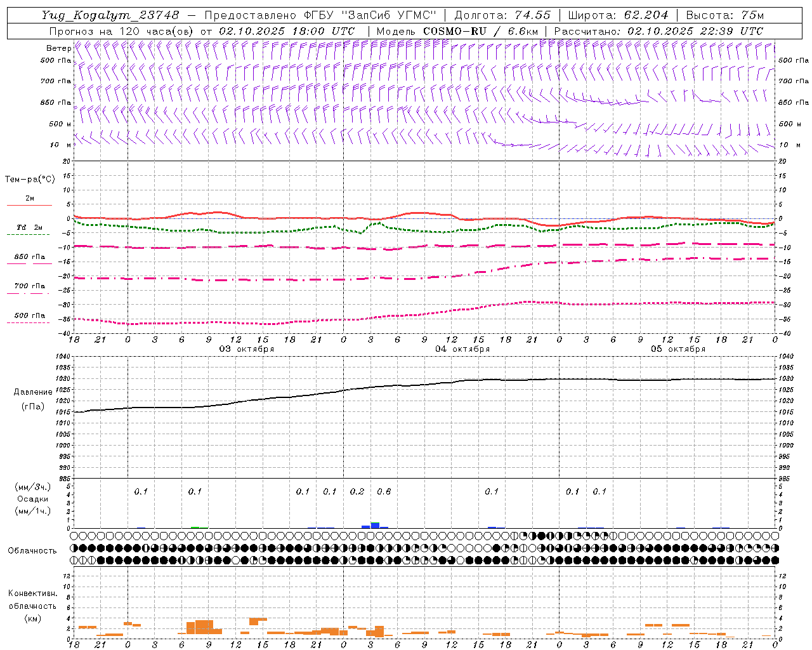812x650 pixels.
Task: Click the 2м temperature legend entry
Action: (x=30, y=198)
